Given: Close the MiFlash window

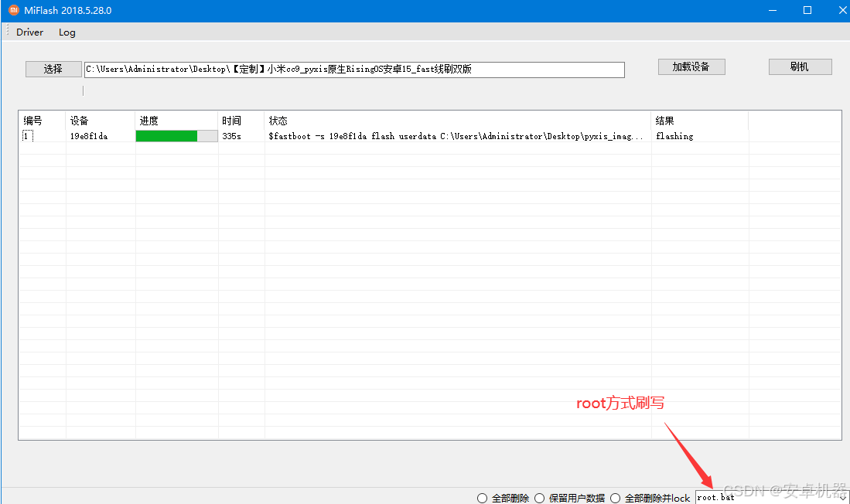Looking at the screenshot, I should pyautogui.click(x=841, y=10).
